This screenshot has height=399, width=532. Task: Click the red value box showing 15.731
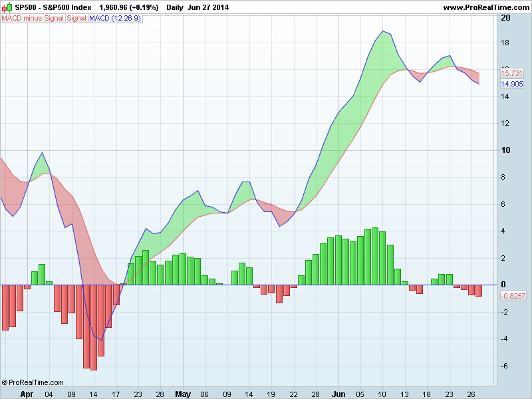tap(511, 73)
